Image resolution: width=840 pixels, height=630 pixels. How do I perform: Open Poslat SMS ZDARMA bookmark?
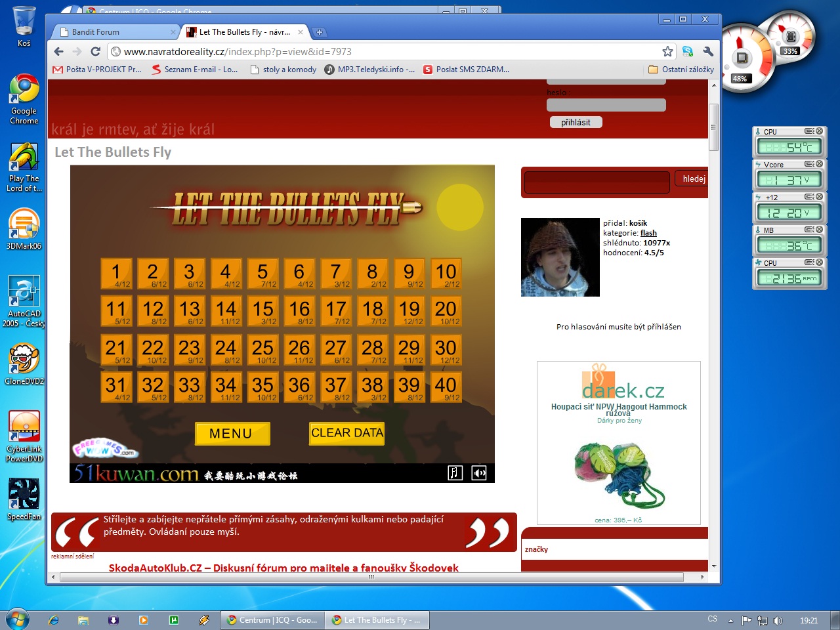(467, 70)
